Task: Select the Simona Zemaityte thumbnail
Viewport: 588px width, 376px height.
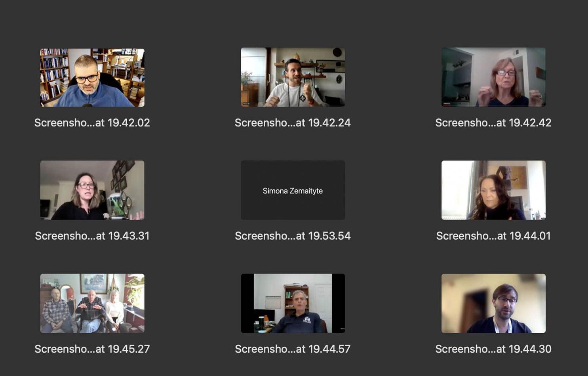Action: tap(293, 190)
